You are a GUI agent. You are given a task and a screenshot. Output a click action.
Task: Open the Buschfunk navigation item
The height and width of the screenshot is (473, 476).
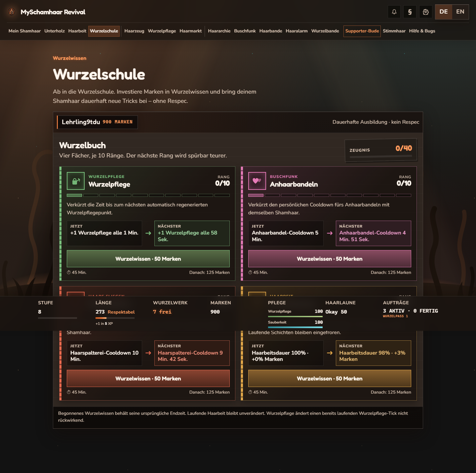[x=245, y=31]
